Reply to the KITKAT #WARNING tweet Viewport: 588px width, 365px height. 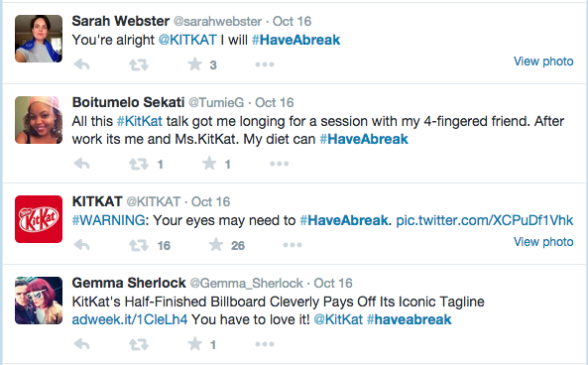81,245
